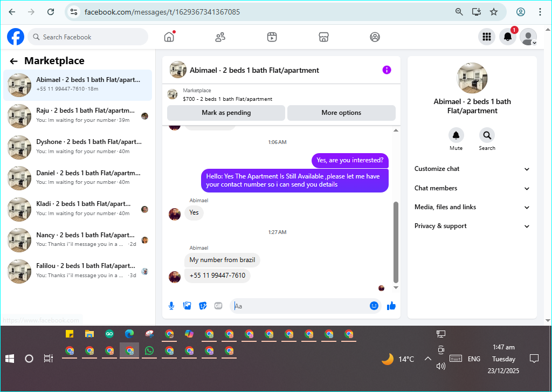Open the Reels video icon
552x392 pixels.
(x=272, y=37)
